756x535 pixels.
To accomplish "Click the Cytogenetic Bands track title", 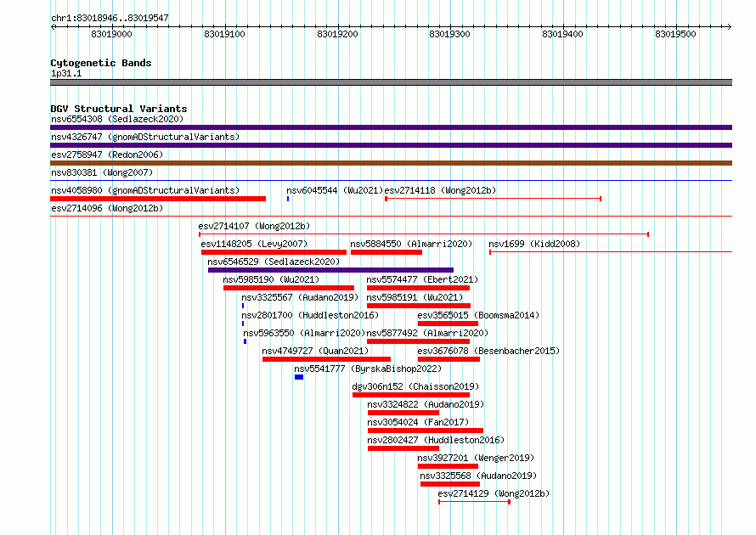I will tap(101, 63).
